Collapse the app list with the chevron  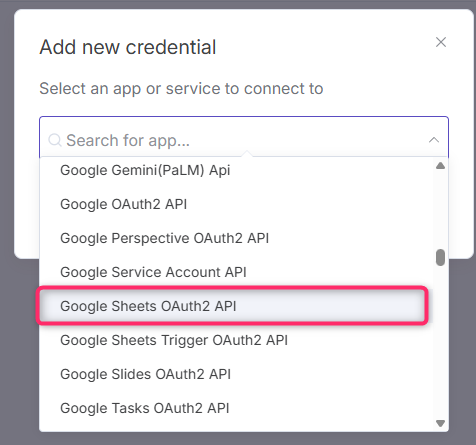point(434,140)
